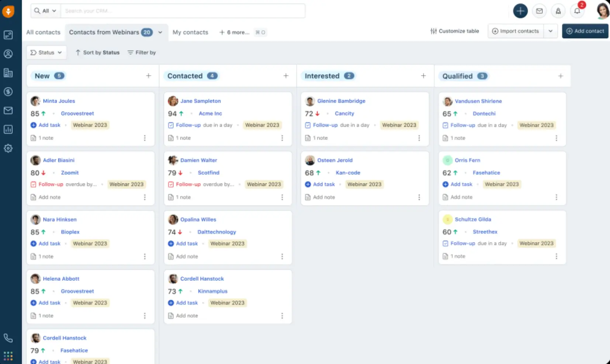
Task: View Analytics via the bar chart sidebar icon
Action: click(8, 129)
